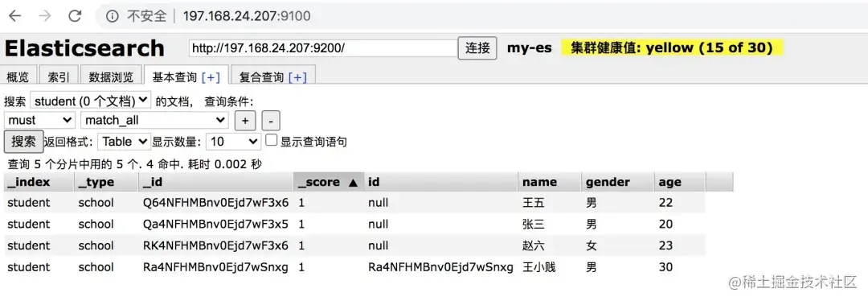Click the gender cell 女

click(x=592, y=245)
